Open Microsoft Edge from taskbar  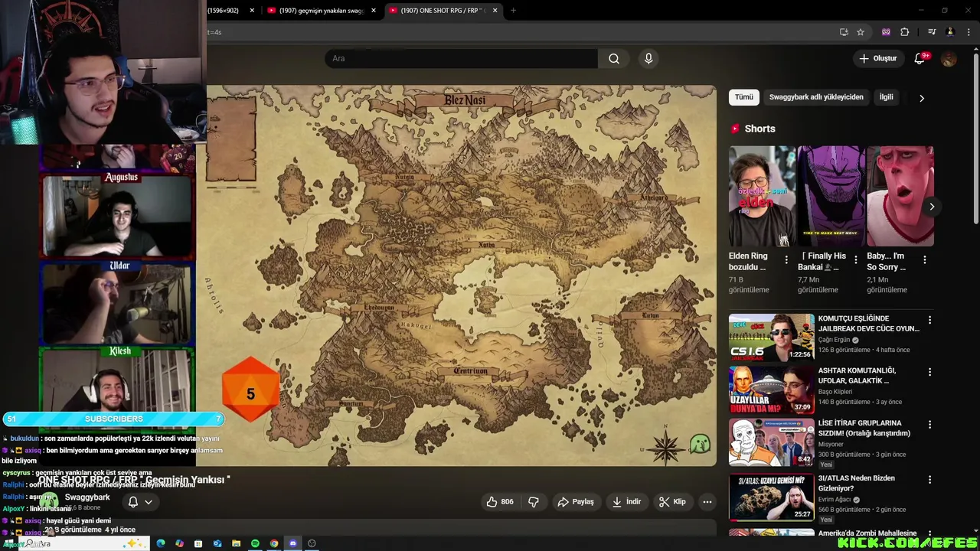click(161, 543)
